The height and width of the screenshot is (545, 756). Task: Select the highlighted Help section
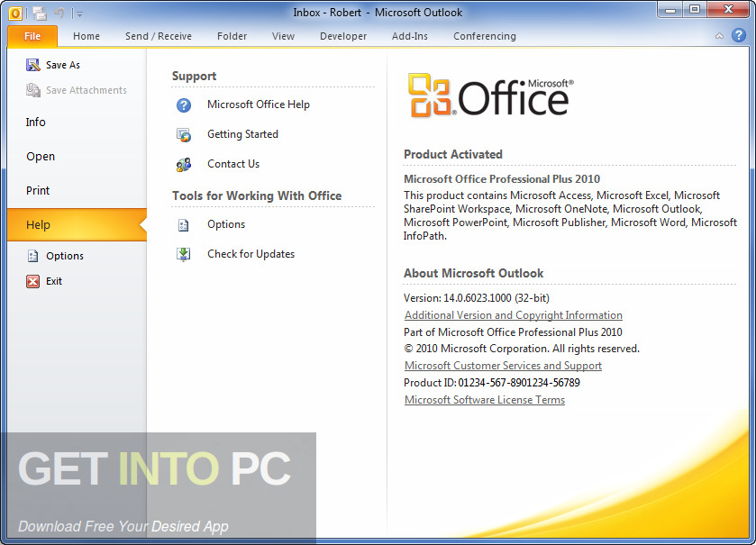[77, 224]
